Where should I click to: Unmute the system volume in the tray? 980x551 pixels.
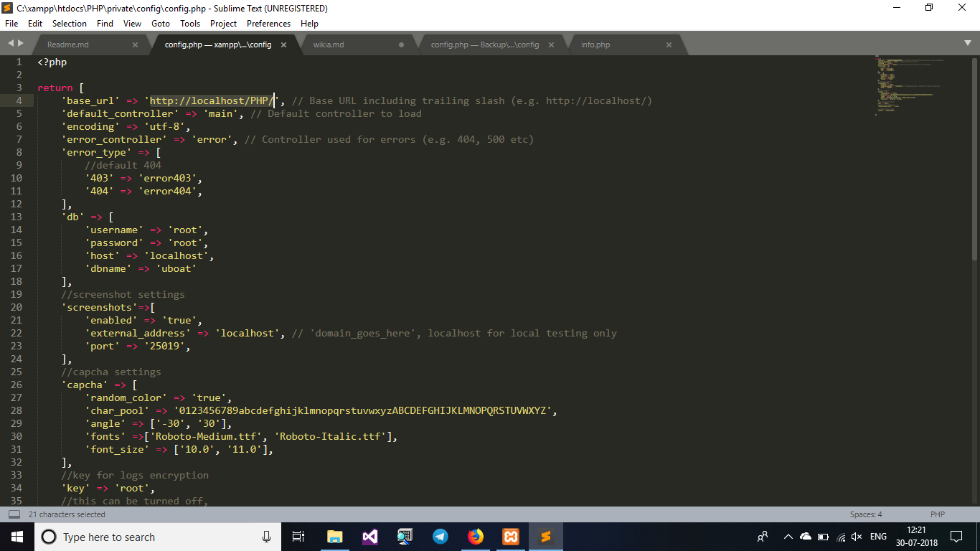pyautogui.click(x=856, y=537)
